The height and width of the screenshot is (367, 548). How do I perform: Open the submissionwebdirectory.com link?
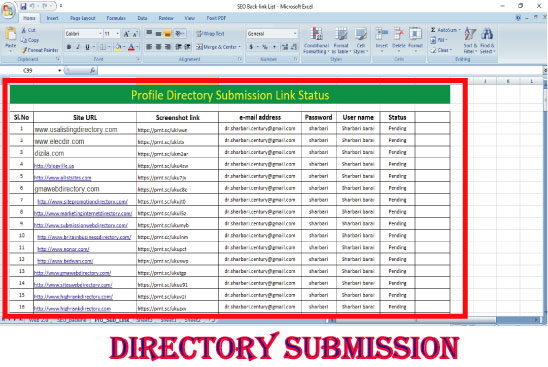point(81,225)
